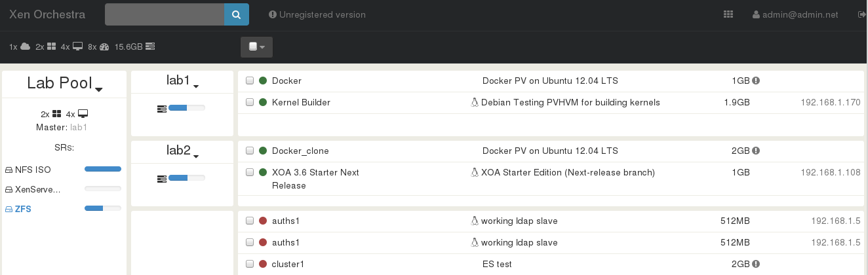The width and height of the screenshot is (868, 275).
Task: Click the 8x CPU gauge icon
Action: click(104, 46)
